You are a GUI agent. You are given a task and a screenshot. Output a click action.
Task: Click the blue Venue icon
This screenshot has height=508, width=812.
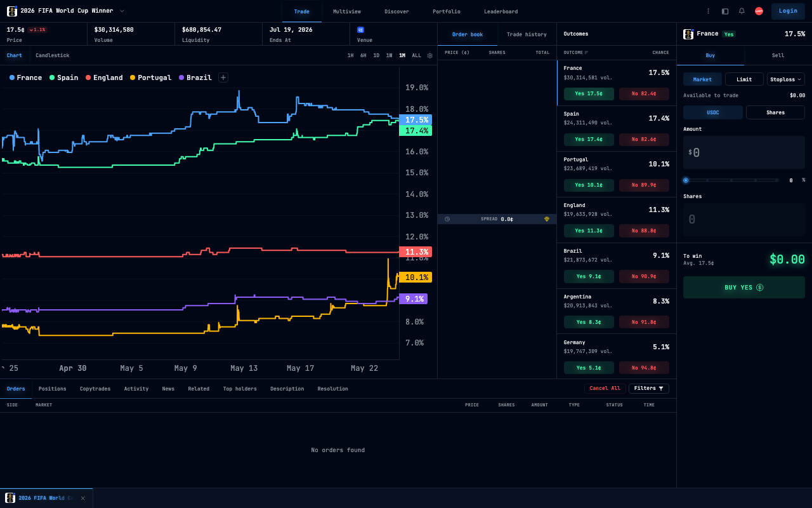pyautogui.click(x=360, y=29)
